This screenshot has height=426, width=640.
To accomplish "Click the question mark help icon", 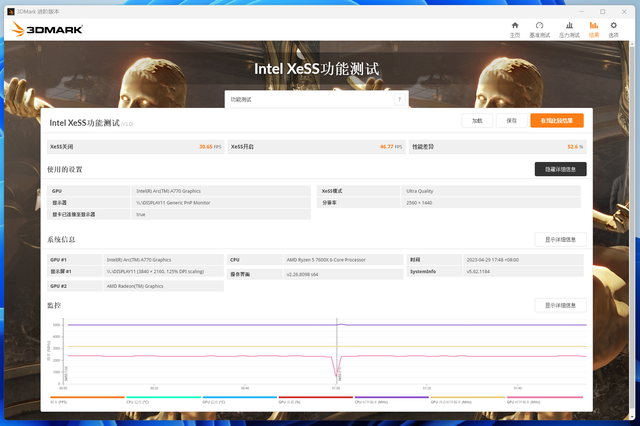I will [x=399, y=100].
